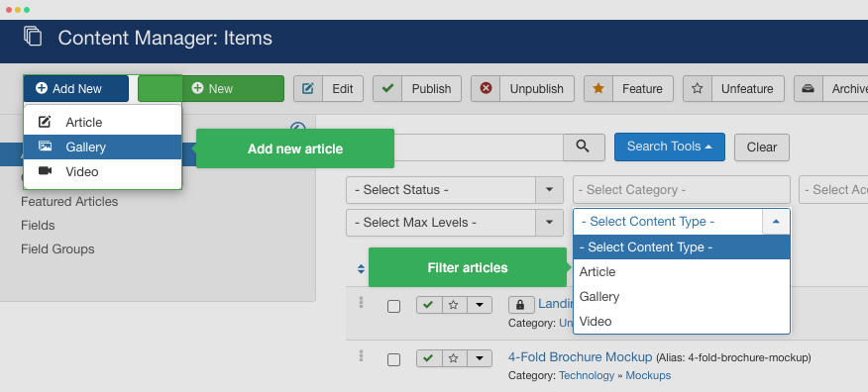Pick Video in content type list

[682, 322]
